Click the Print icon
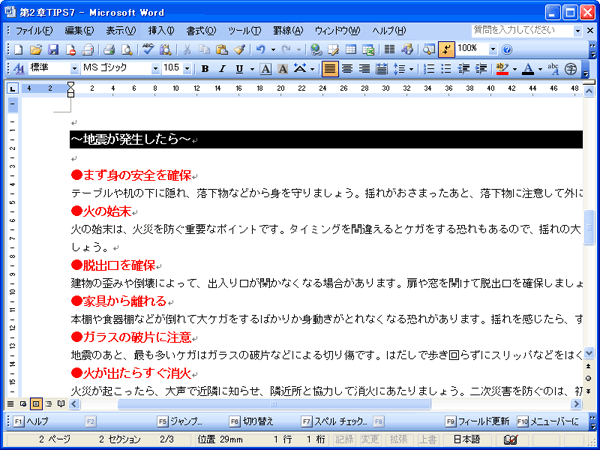The image size is (600, 450). (109, 49)
